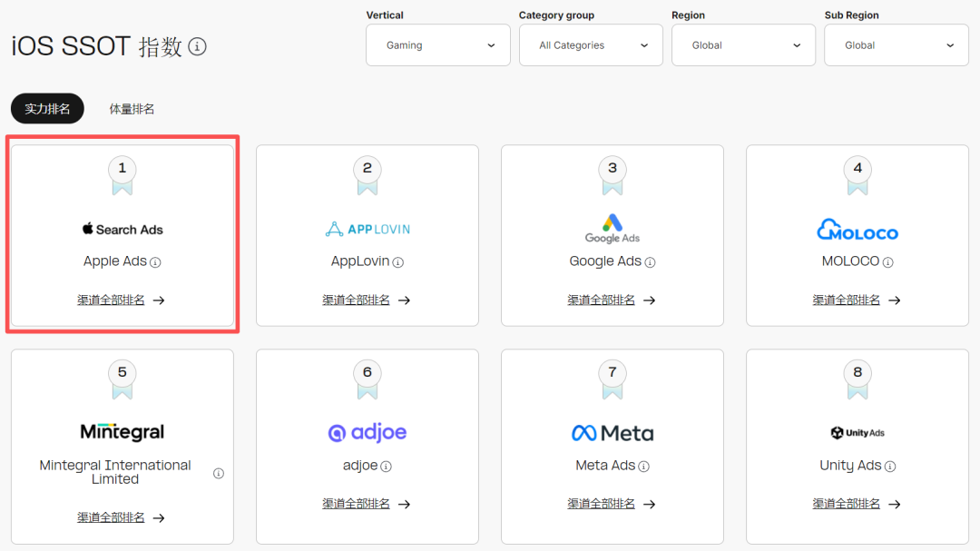Viewport: 980px width, 551px height.
Task: Open 渠道全部排名 link under AppLovin
Action: [x=367, y=300]
